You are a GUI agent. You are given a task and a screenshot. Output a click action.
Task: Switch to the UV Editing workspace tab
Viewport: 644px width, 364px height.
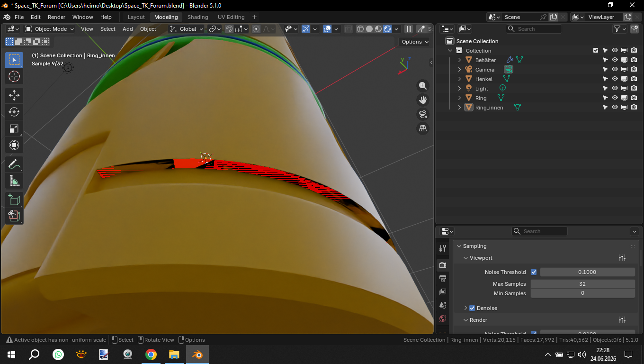(x=231, y=17)
